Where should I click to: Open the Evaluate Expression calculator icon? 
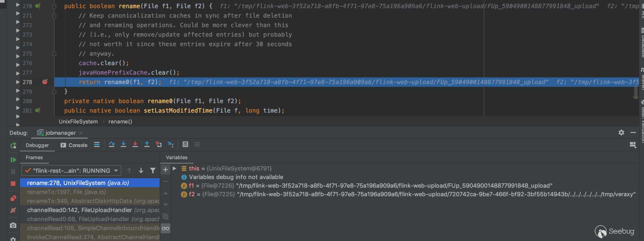click(185, 144)
